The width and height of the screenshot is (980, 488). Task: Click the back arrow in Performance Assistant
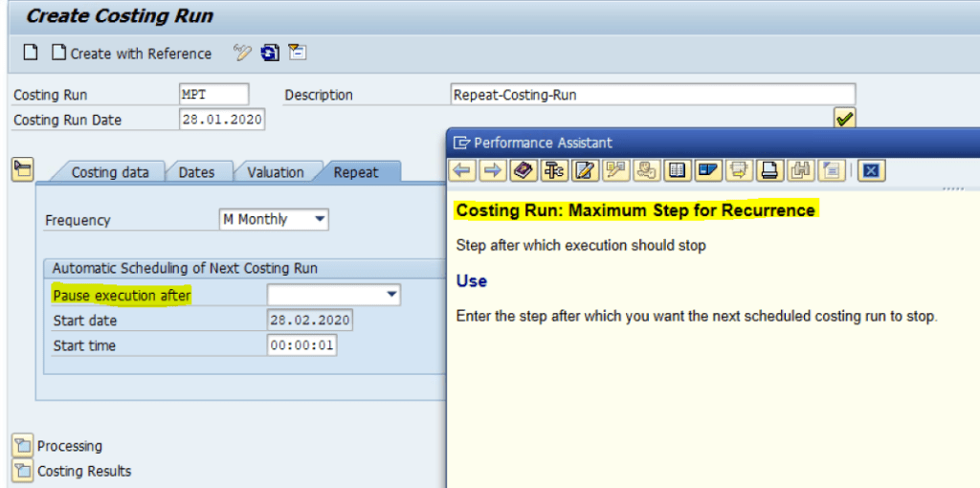point(463,170)
